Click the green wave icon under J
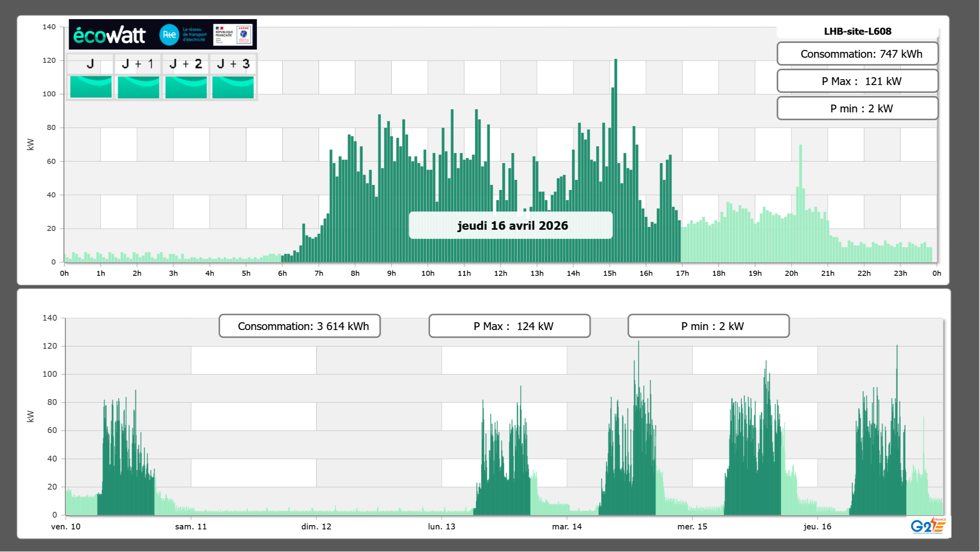 [91, 87]
